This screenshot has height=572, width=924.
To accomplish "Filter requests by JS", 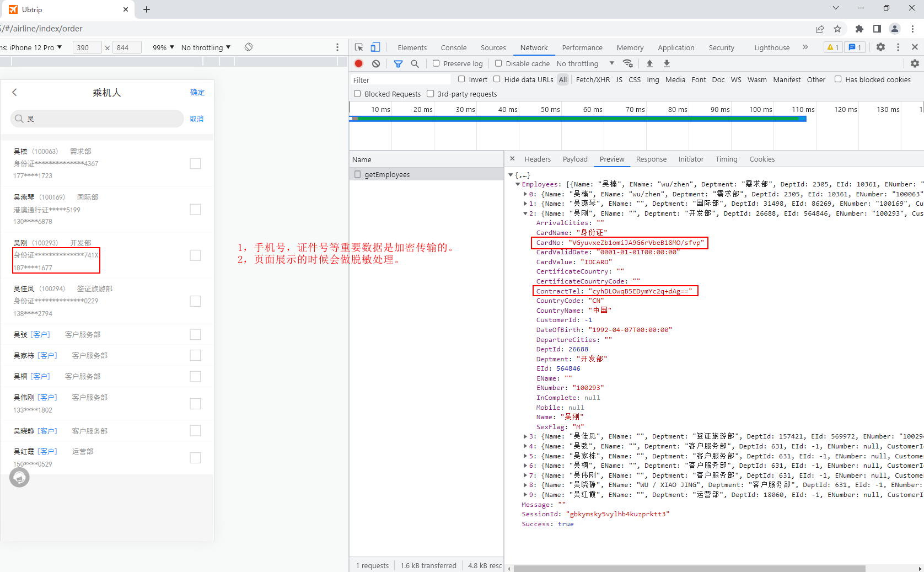I will pos(619,79).
